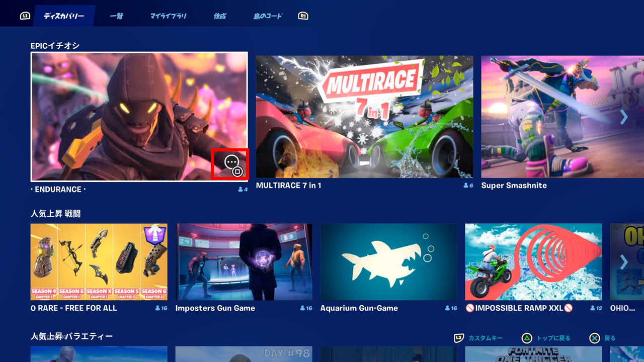Click the "MULTIRACE 7 in 1" island title
This screenshot has width=644, height=362.
(289, 186)
